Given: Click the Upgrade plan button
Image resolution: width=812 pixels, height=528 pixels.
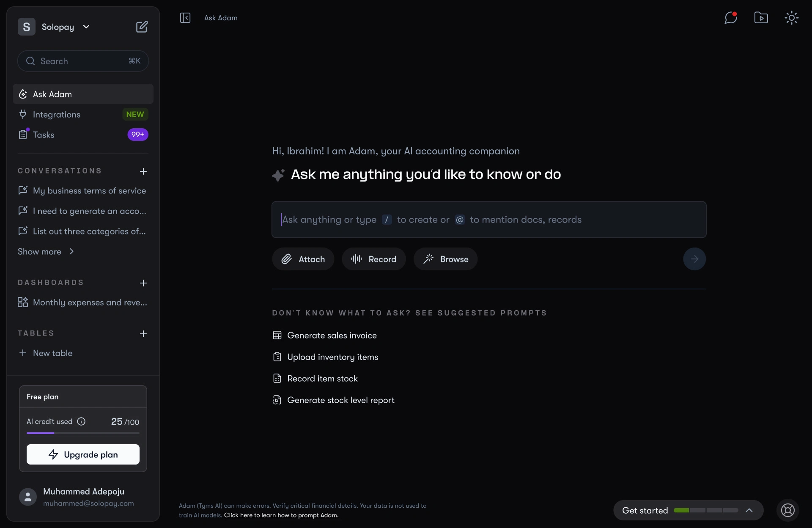Looking at the screenshot, I should click(x=83, y=454).
